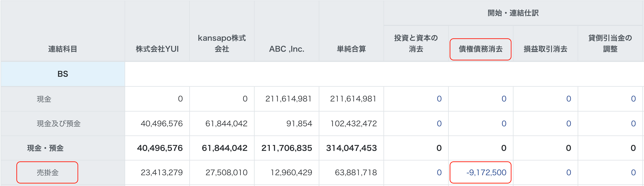The width and height of the screenshot is (644, 186).
Task: Click the 売掛金 row label
Action: pos(47,172)
